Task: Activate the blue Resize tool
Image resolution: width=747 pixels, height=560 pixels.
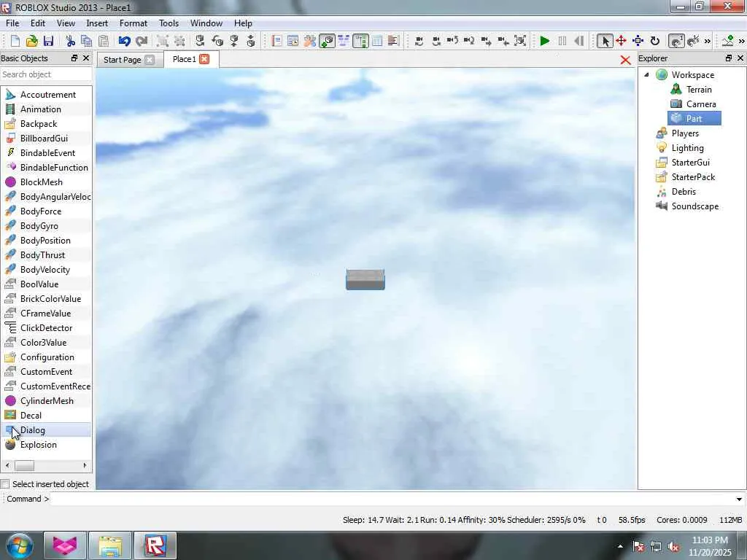Action: tap(638, 41)
